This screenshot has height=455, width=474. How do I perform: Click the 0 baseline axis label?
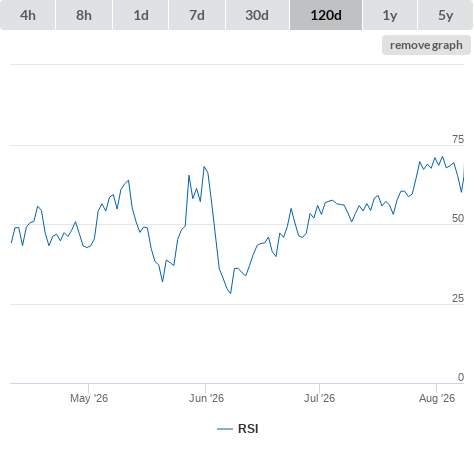(x=461, y=377)
